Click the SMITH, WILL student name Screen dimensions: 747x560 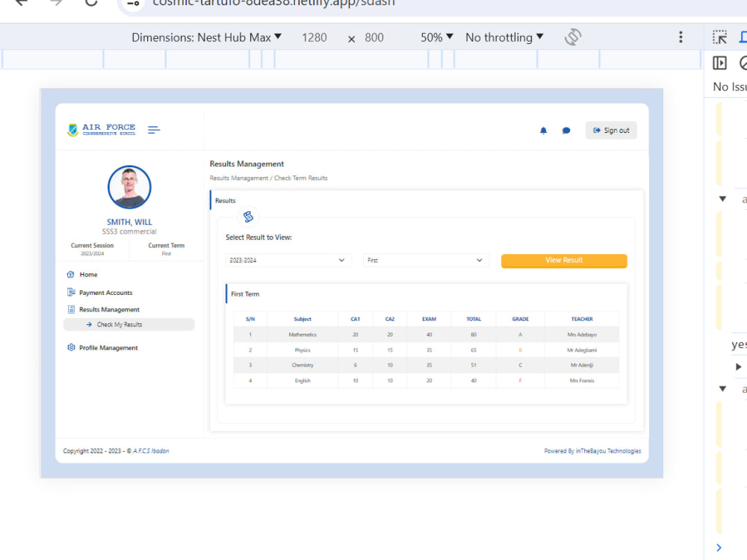129,223
